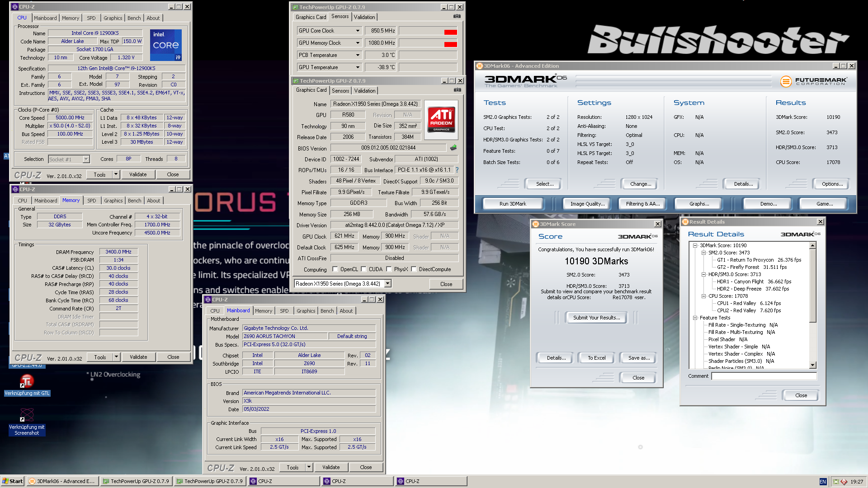Click the last CPU-Z taskbar button
The image size is (868, 488).
(430, 481)
